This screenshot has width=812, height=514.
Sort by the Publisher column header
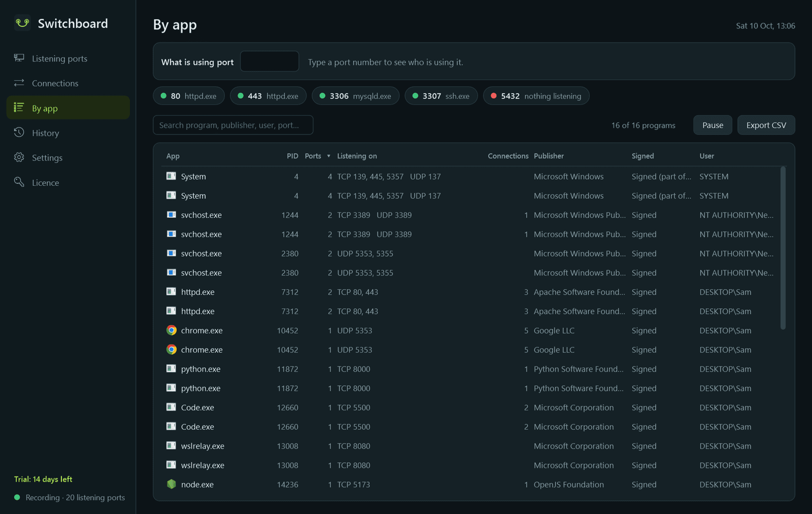pyautogui.click(x=549, y=156)
